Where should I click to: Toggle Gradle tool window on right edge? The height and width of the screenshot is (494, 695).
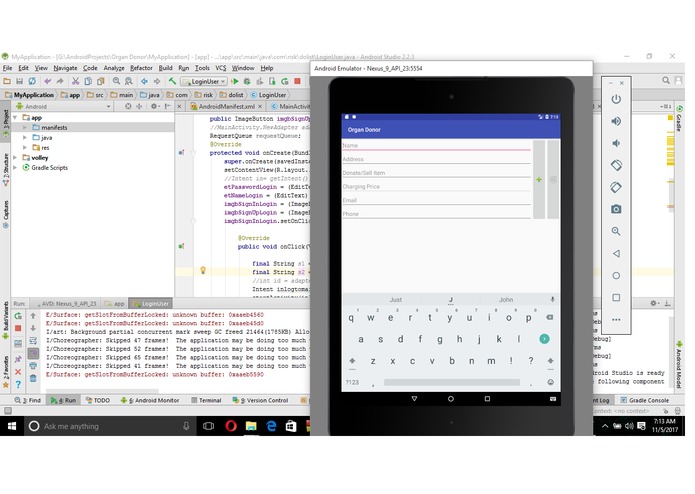point(679,120)
